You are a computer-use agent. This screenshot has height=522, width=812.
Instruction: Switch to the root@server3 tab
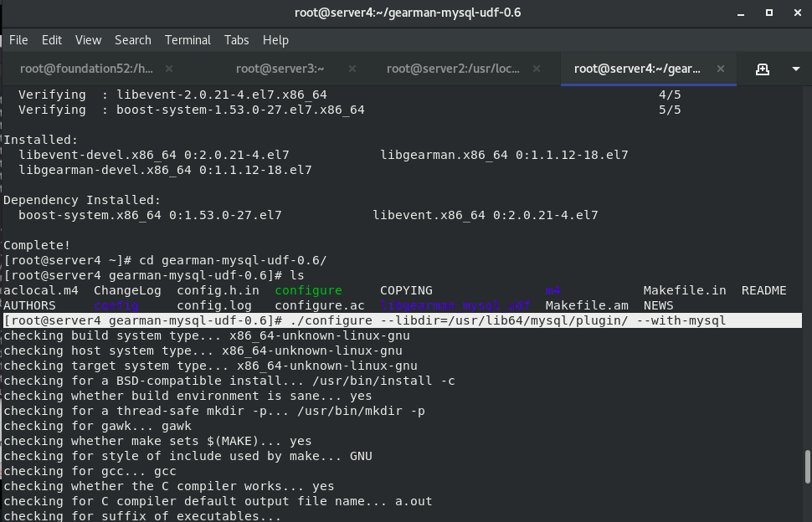coord(280,69)
